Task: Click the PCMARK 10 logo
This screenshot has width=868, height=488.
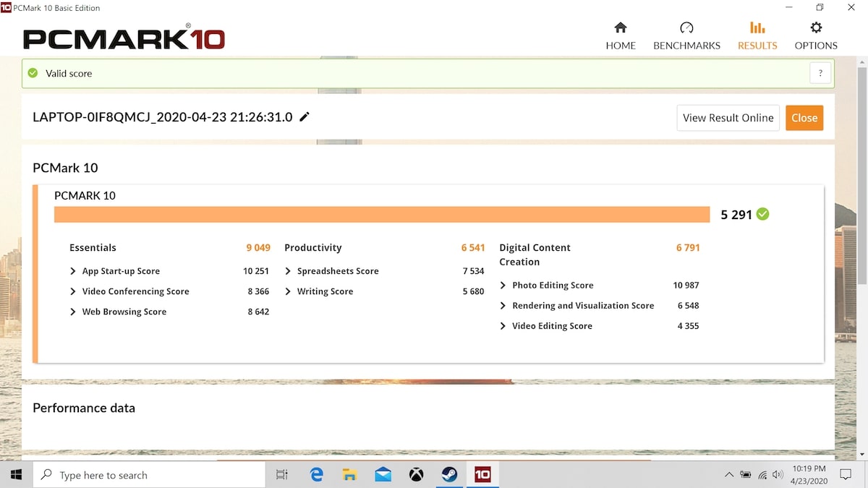Action: (124, 38)
